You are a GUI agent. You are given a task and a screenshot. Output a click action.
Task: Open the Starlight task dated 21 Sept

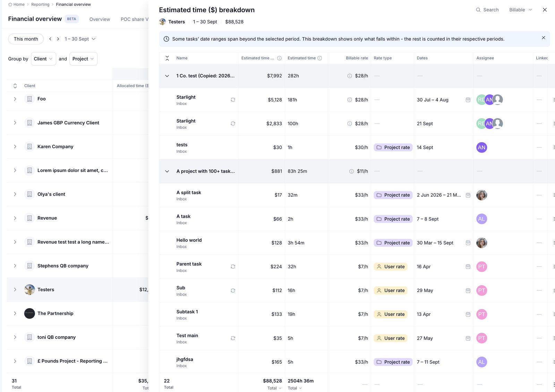click(186, 121)
